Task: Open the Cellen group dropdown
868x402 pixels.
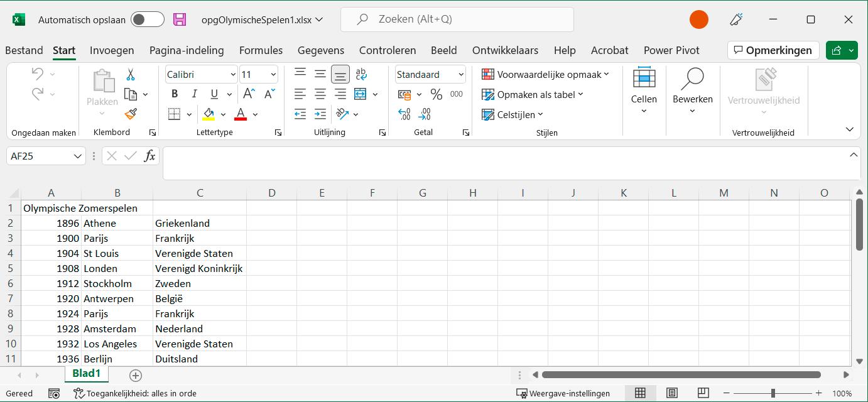Action: coord(644,91)
